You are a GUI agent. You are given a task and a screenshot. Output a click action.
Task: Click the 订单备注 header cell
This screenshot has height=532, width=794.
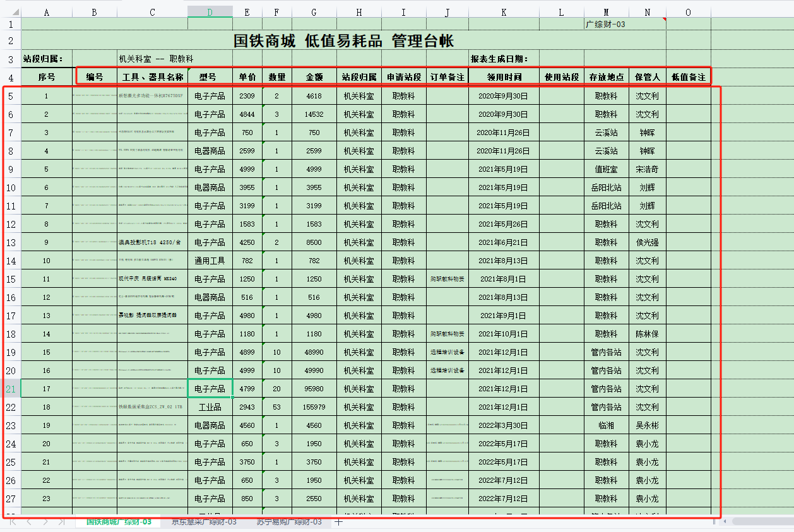447,77
